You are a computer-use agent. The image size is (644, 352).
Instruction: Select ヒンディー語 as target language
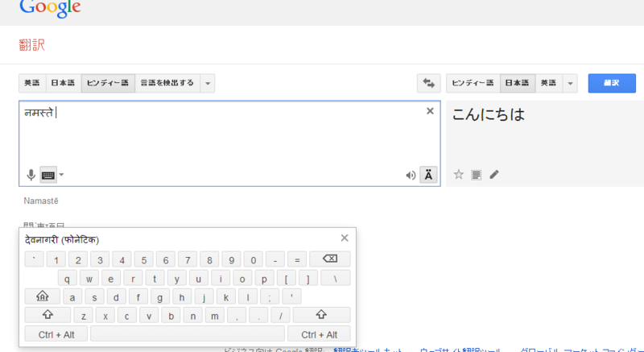[x=473, y=83]
